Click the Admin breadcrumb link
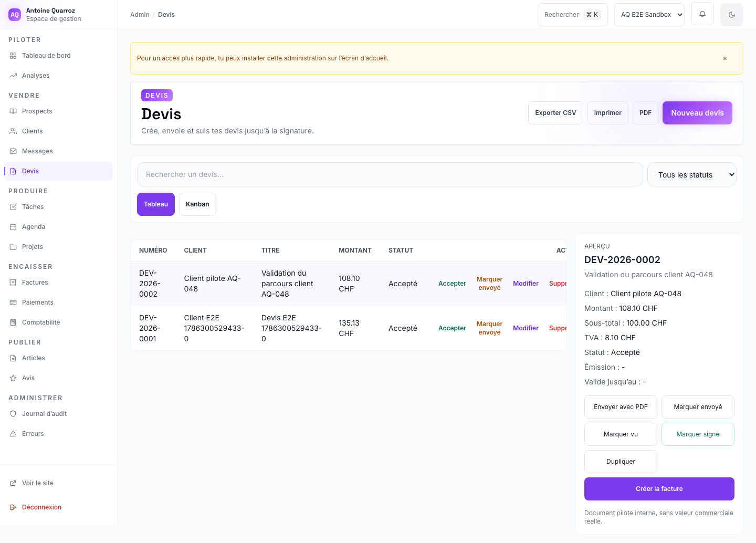The image size is (756, 543). pos(140,15)
